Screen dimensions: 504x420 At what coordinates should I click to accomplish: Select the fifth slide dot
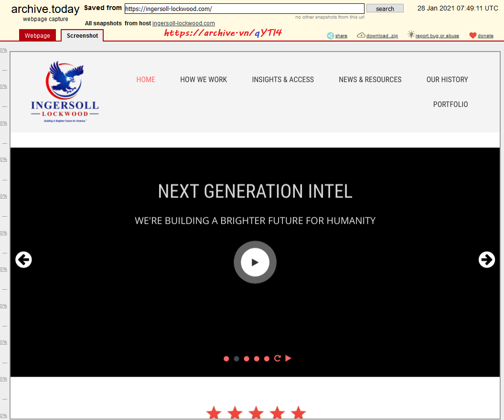[x=267, y=358]
